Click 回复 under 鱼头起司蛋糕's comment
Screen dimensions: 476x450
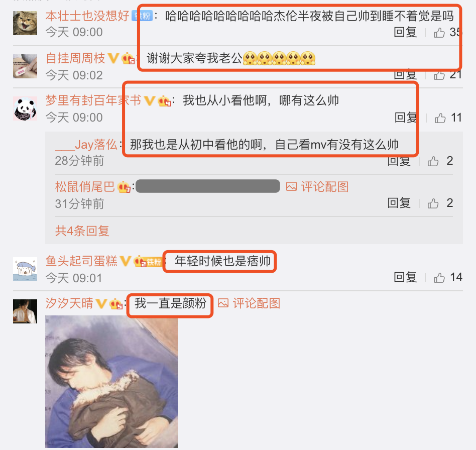coord(405,277)
